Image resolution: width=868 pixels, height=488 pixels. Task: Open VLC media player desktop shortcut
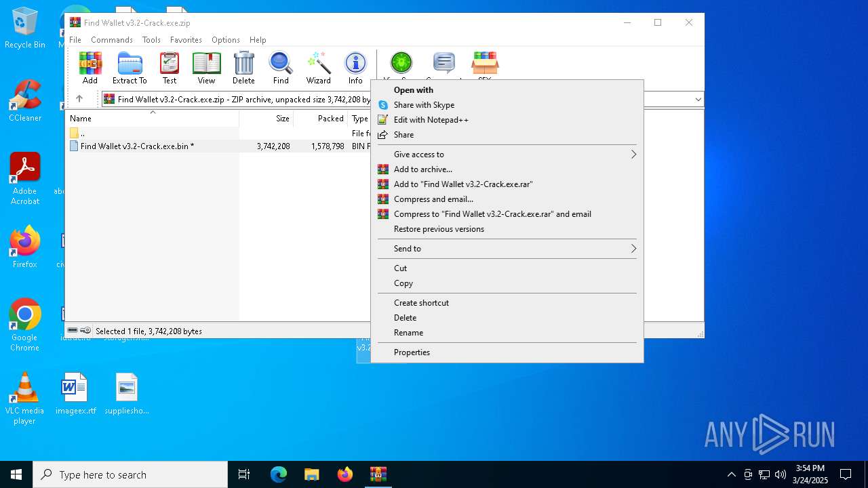click(x=25, y=399)
